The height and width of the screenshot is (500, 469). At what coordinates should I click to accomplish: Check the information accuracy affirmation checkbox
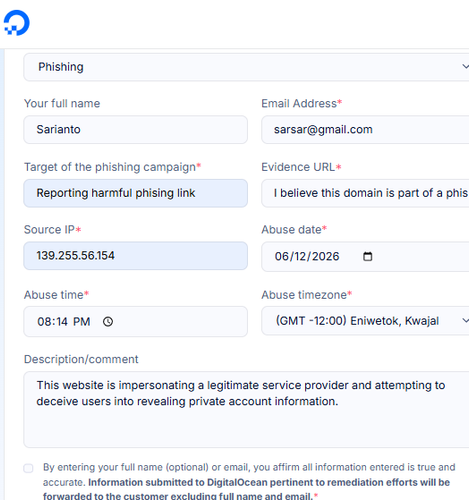click(x=28, y=468)
